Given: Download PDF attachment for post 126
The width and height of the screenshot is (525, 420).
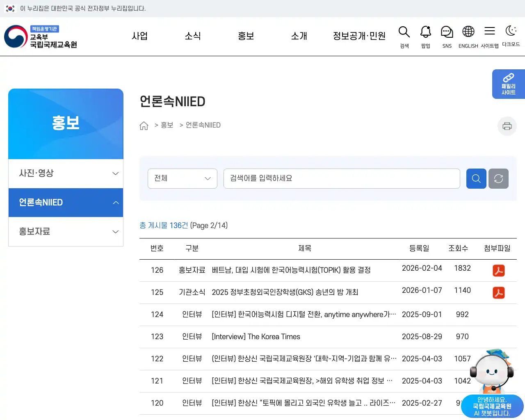Looking at the screenshot, I should (498, 271).
